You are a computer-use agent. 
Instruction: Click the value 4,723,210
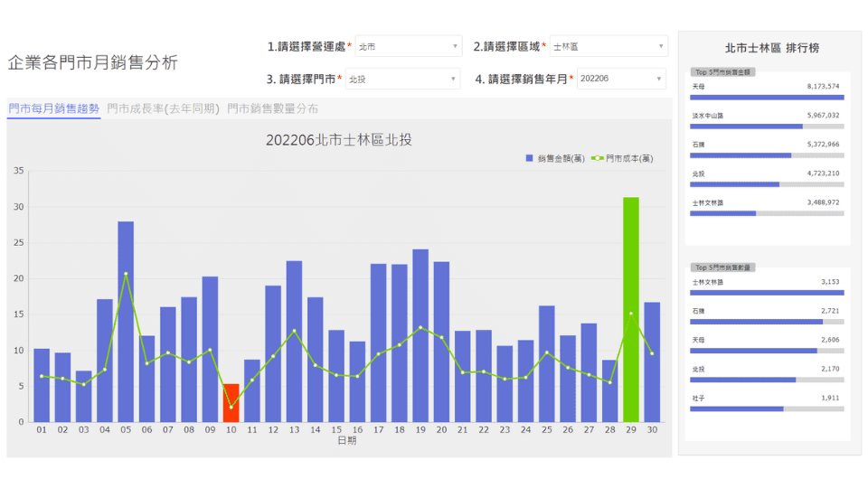pyautogui.click(x=823, y=174)
